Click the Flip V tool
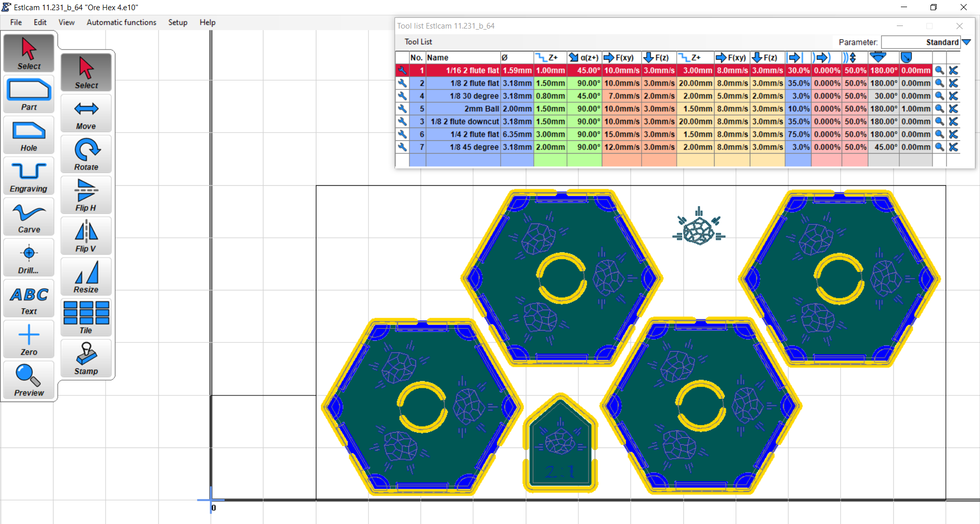This screenshot has height=524, width=980. pos(86,236)
